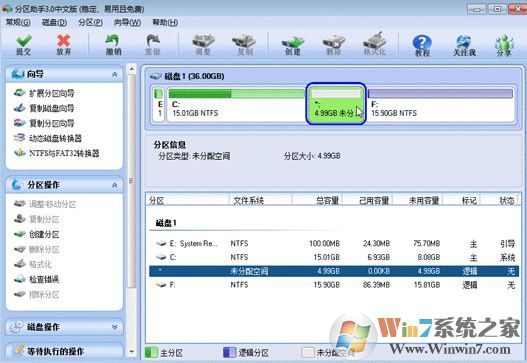Image resolution: width=527 pixels, height=363 pixels.
Task: Select 格式化 in partition operations panel
Action: point(33,264)
